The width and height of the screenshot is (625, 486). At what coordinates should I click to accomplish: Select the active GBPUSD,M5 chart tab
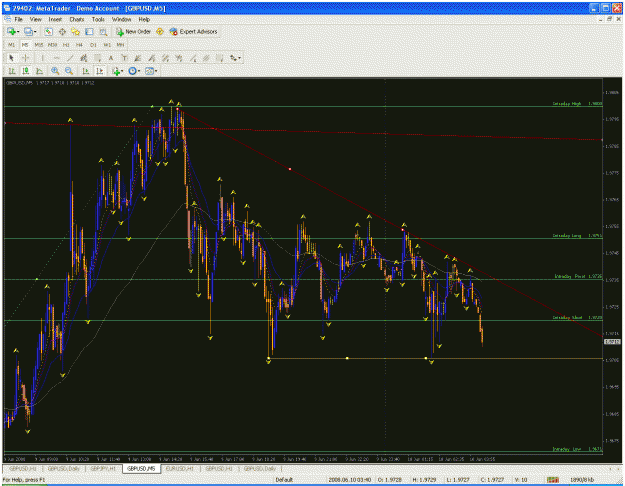click(x=141, y=468)
